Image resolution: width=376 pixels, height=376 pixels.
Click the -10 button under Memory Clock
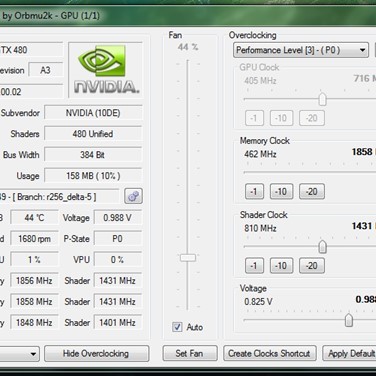click(x=281, y=192)
